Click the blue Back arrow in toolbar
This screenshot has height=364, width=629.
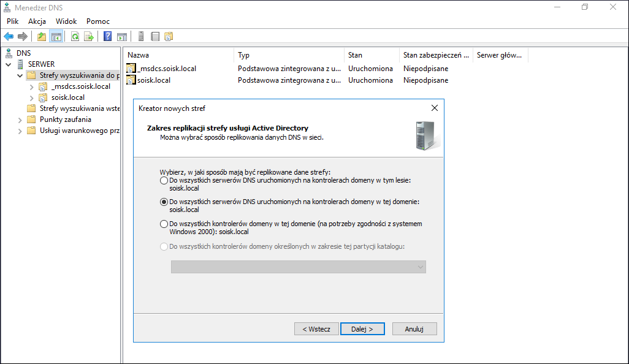point(9,37)
